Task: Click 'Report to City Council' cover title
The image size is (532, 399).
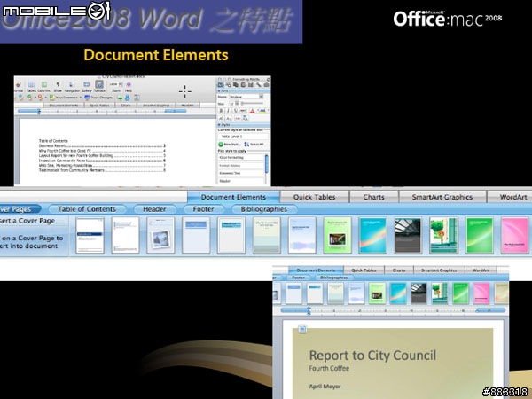Action: 372,356
